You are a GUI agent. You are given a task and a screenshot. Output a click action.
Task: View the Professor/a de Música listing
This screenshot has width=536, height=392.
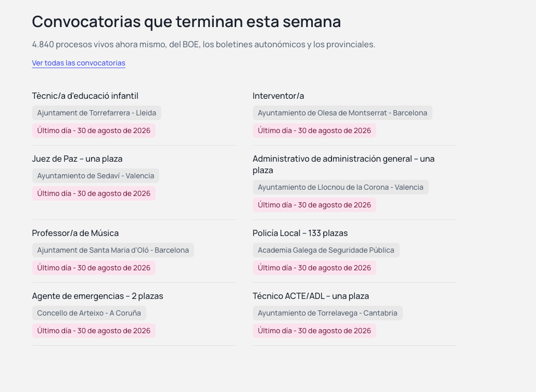coord(75,233)
